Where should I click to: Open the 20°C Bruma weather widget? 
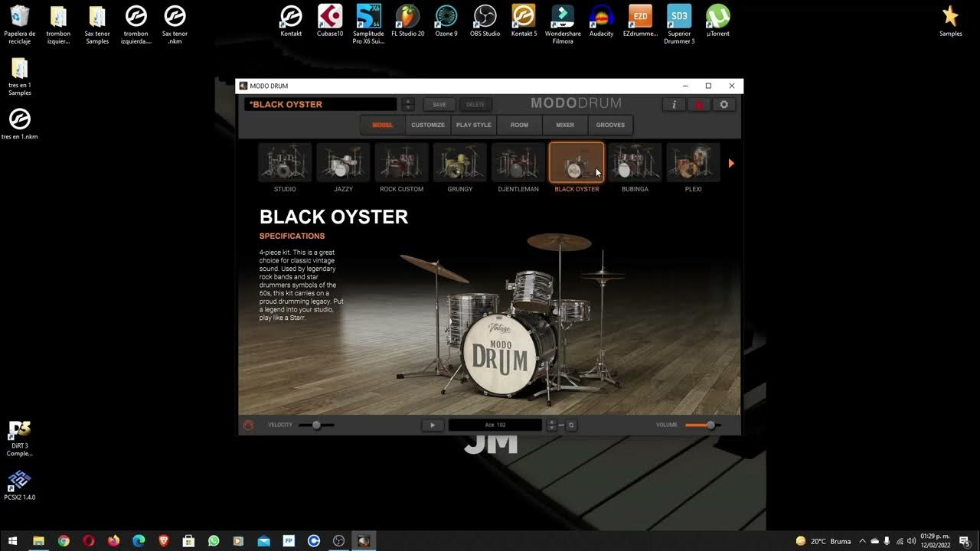[823, 541]
